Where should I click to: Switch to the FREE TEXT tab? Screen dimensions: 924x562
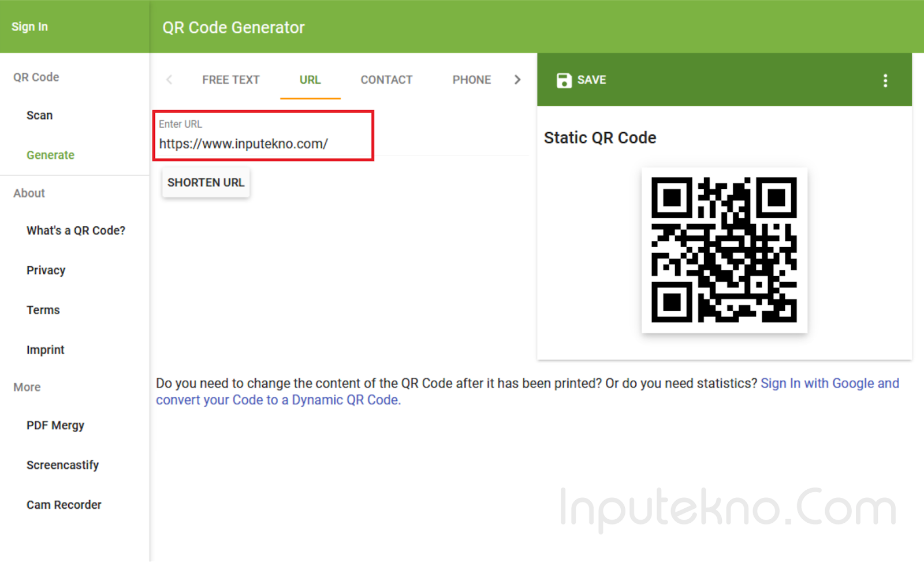click(x=231, y=80)
